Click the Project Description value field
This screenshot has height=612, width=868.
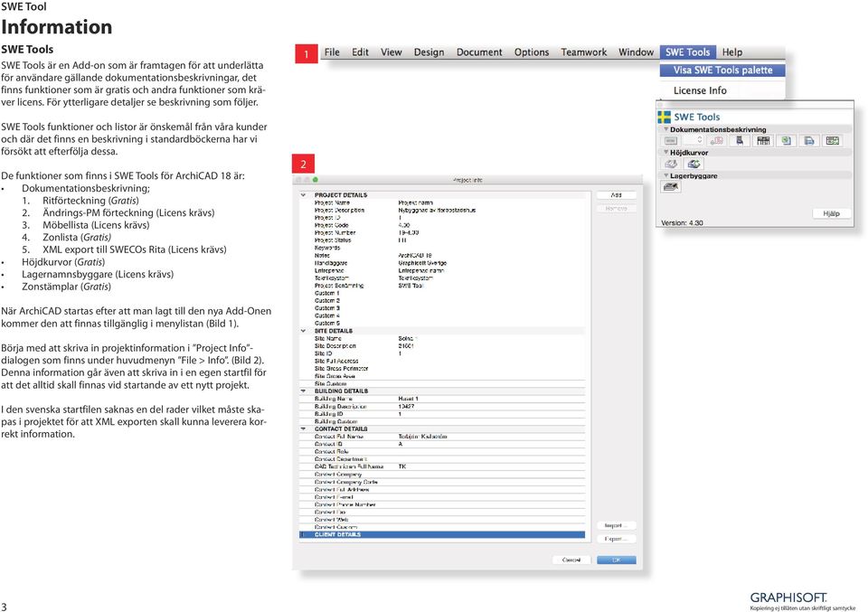point(437,211)
